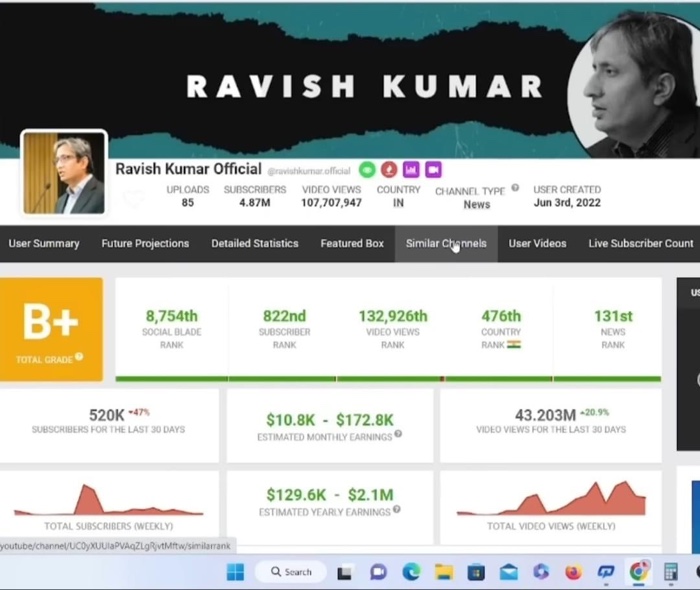Click the $129.6K - $2.1M yearly earnings

[x=330, y=495]
